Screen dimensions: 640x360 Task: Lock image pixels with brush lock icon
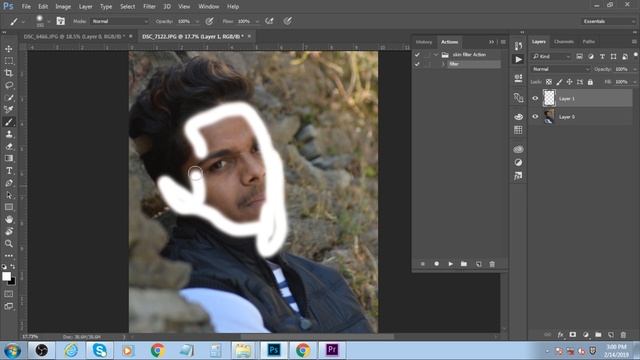tap(559, 82)
